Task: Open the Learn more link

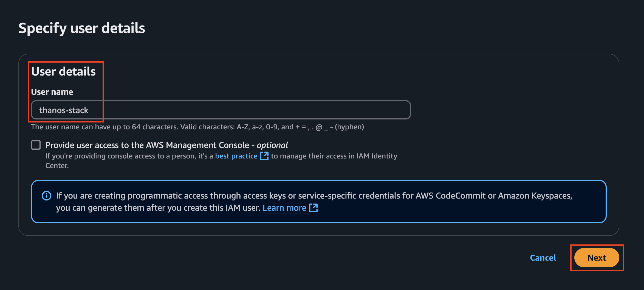Action: click(284, 208)
